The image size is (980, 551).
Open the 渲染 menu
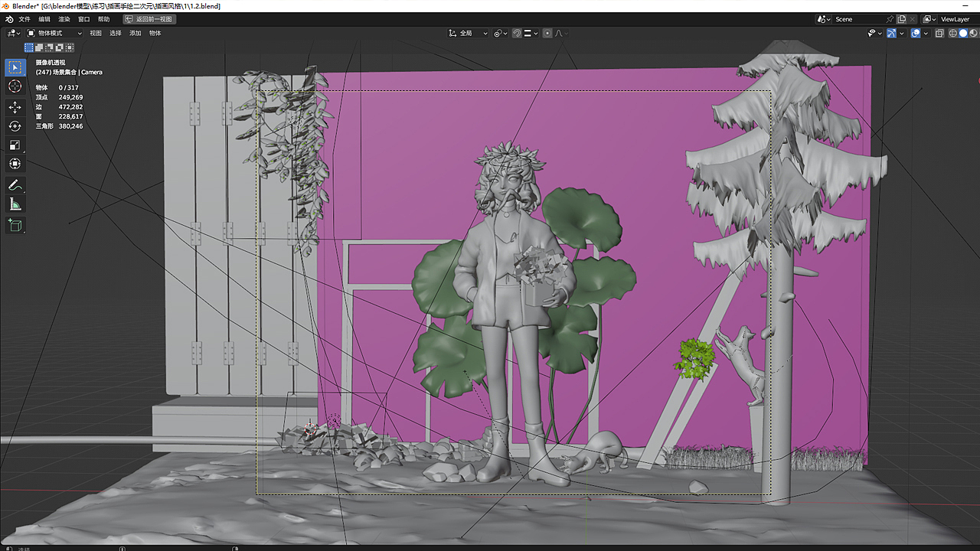tap(64, 18)
